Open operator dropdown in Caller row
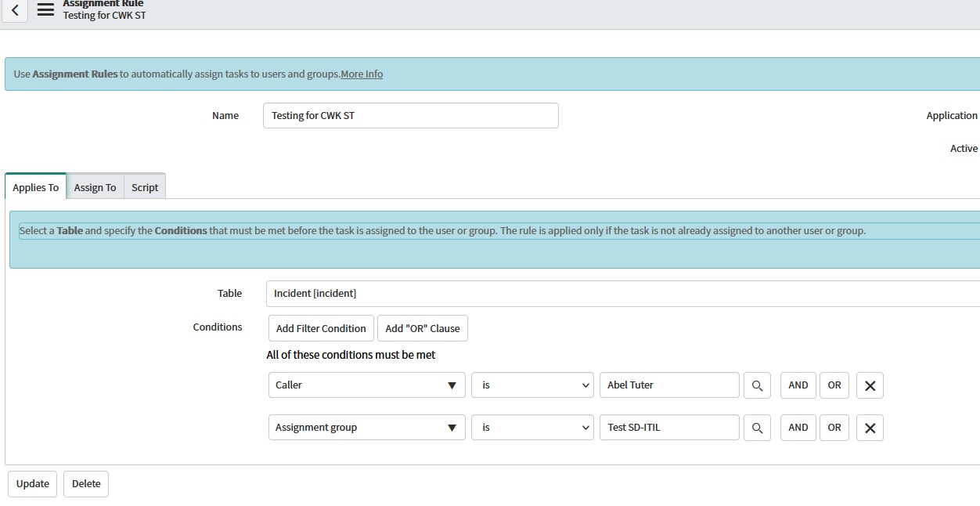 point(532,385)
